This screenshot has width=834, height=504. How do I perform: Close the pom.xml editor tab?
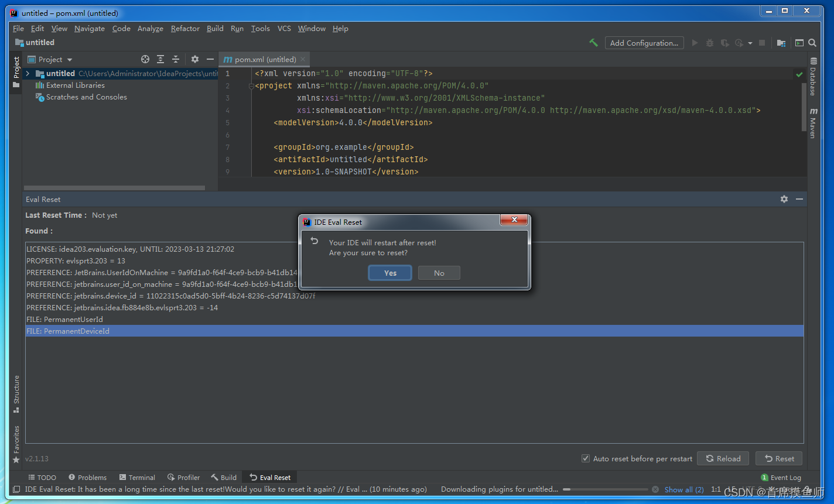[303, 59]
